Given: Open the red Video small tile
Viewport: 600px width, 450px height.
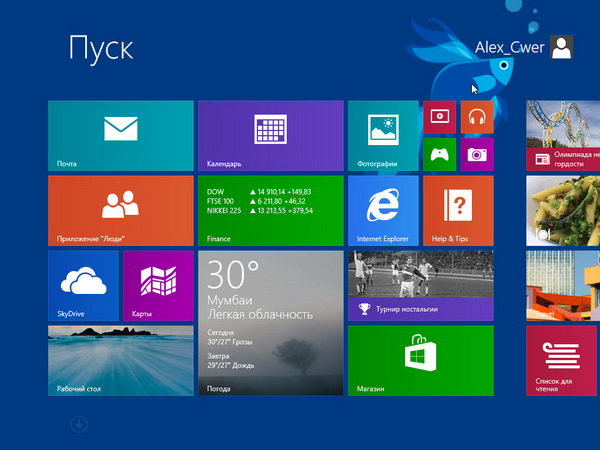Looking at the screenshot, I should click(440, 117).
